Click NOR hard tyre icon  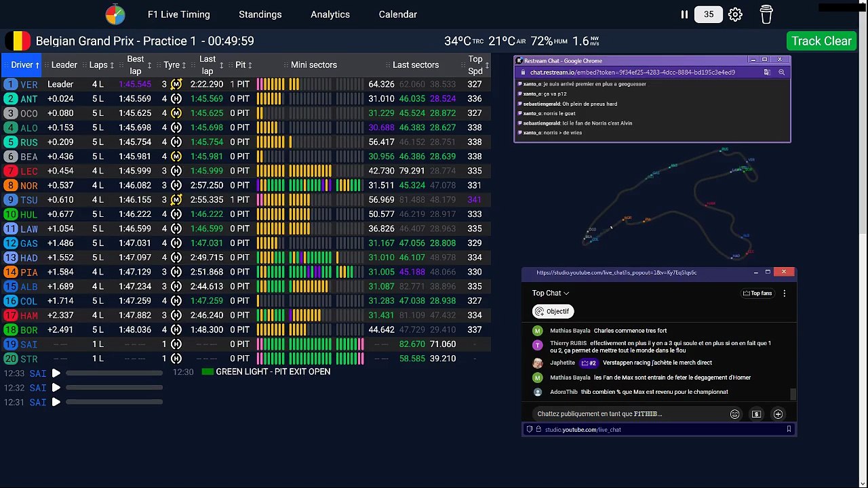point(176,185)
